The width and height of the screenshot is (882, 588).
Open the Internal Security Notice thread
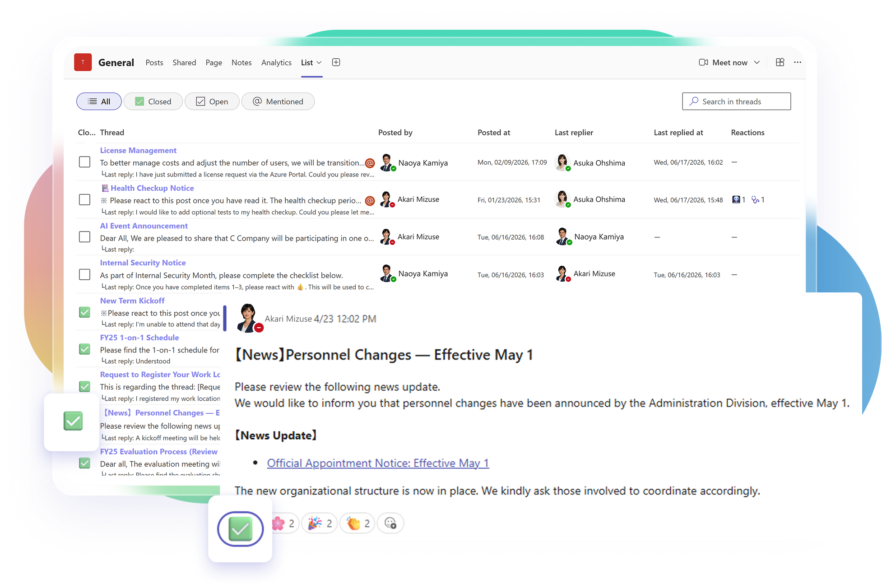(x=143, y=263)
